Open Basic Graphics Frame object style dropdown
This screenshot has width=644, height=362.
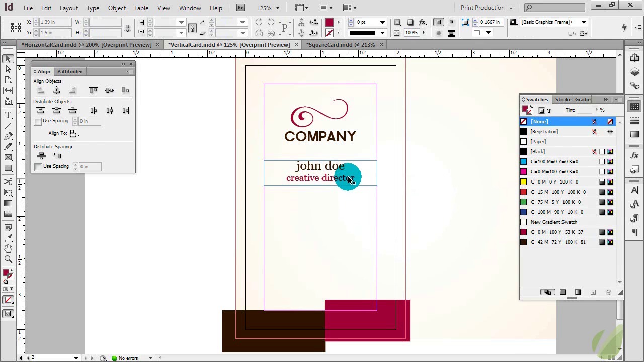(584, 22)
